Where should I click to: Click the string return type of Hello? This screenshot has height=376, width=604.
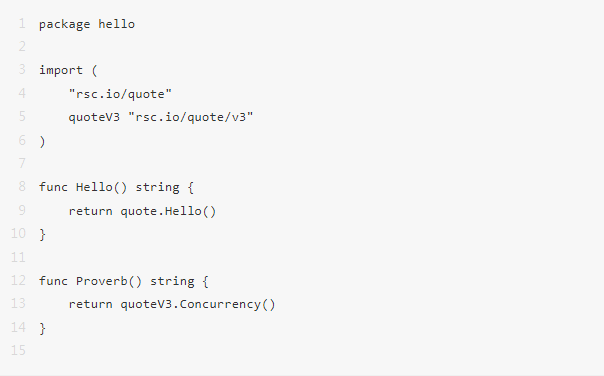pos(158,188)
